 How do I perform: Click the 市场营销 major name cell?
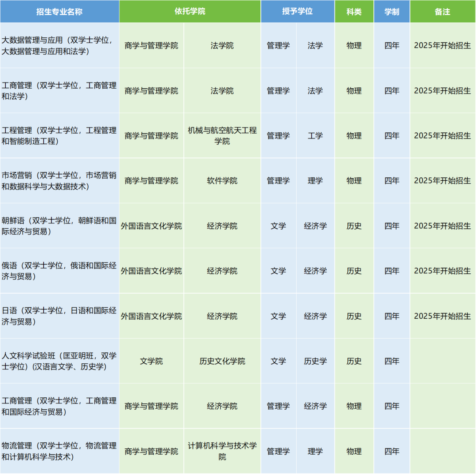pyautogui.click(x=59, y=181)
